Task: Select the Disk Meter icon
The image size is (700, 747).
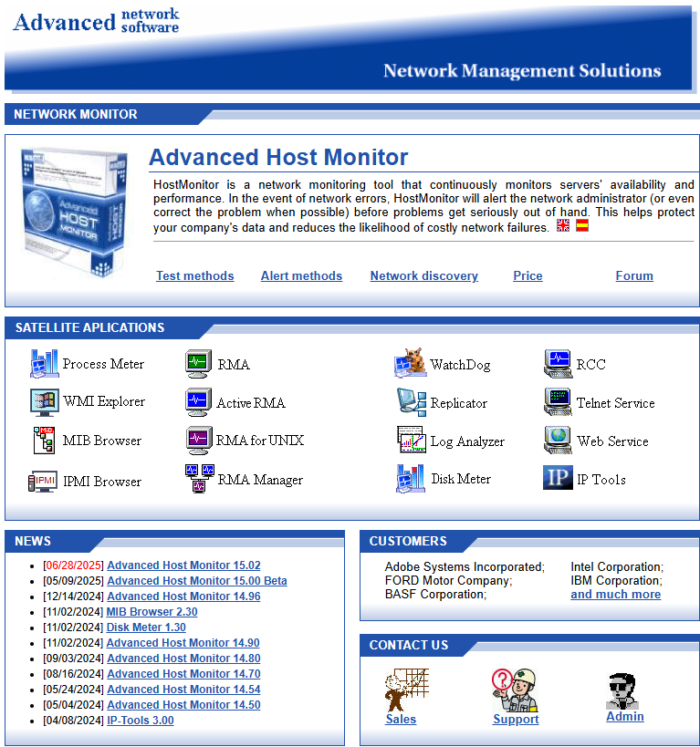Action: click(410, 478)
